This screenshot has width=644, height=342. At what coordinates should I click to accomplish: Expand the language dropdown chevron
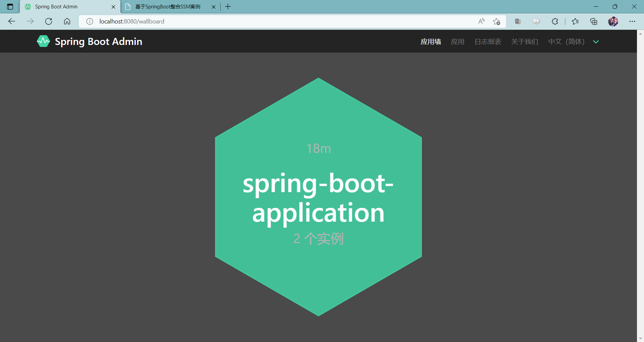click(x=596, y=42)
